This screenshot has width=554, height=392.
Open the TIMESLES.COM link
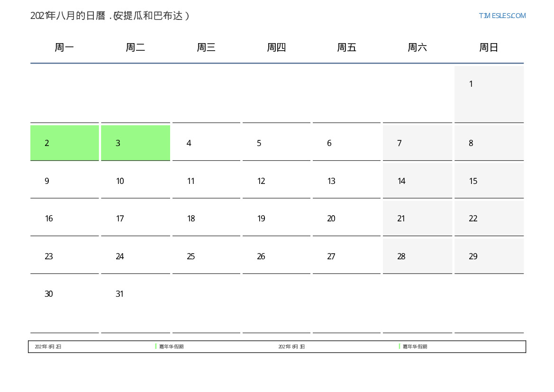(502, 16)
